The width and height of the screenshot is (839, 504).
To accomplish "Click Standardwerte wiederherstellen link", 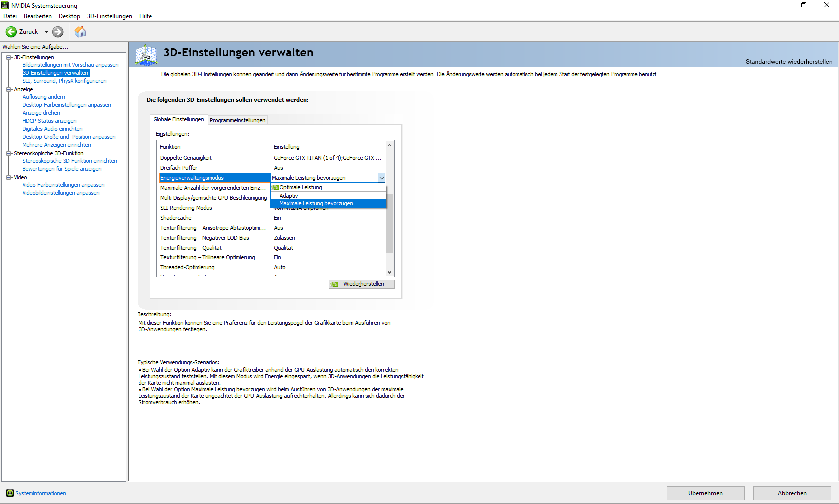I will coord(789,62).
